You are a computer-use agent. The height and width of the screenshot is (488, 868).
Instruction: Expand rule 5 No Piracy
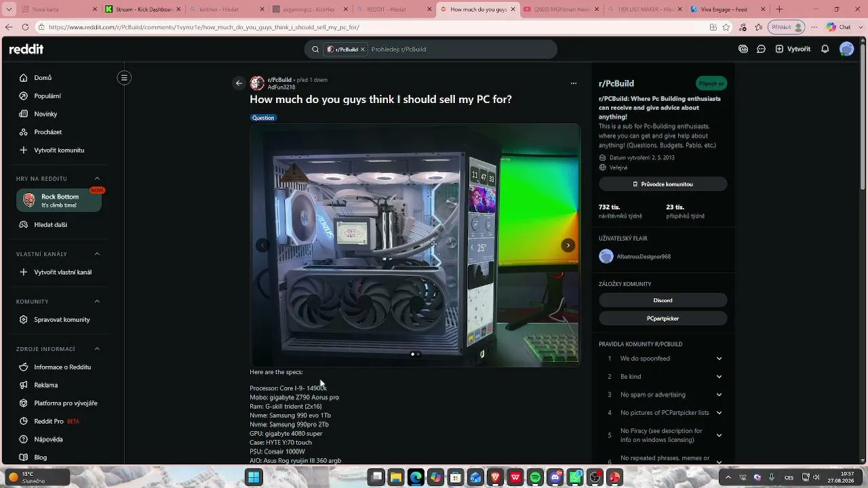tap(719, 435)
